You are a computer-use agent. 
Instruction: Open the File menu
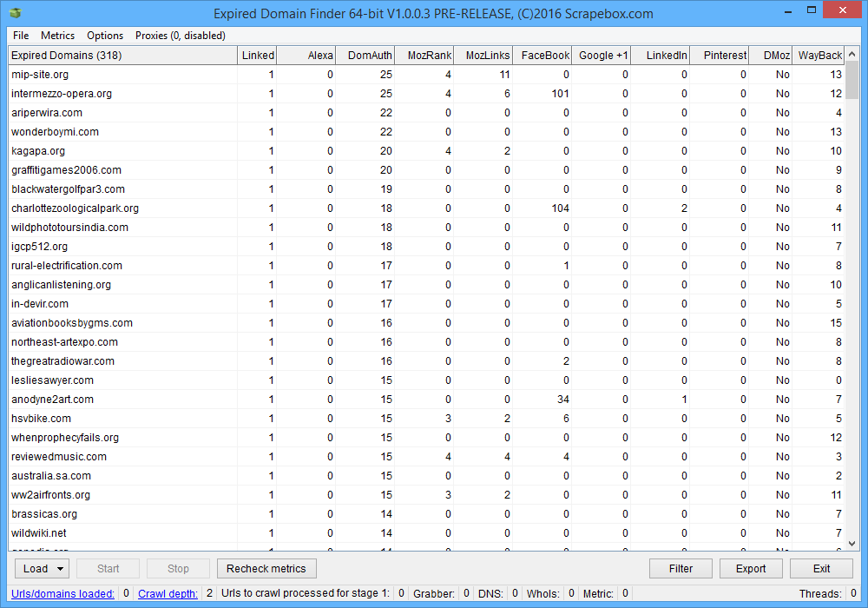[21, 36]
